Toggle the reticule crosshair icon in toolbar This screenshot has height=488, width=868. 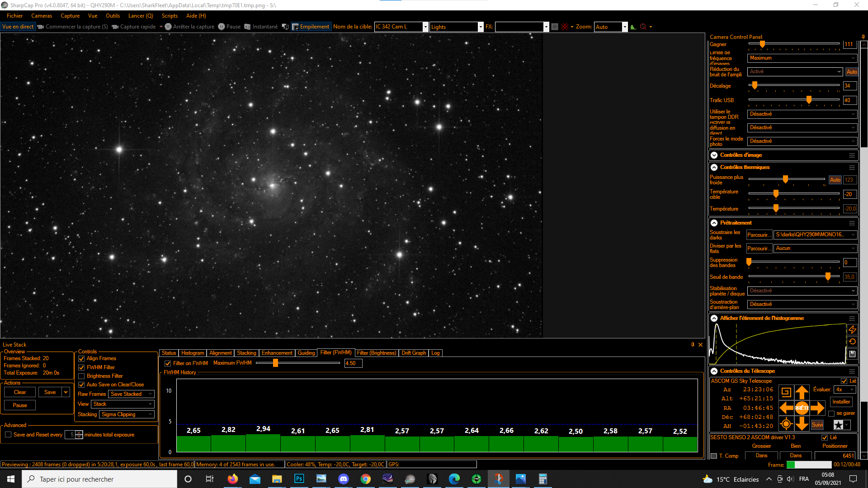565,27
